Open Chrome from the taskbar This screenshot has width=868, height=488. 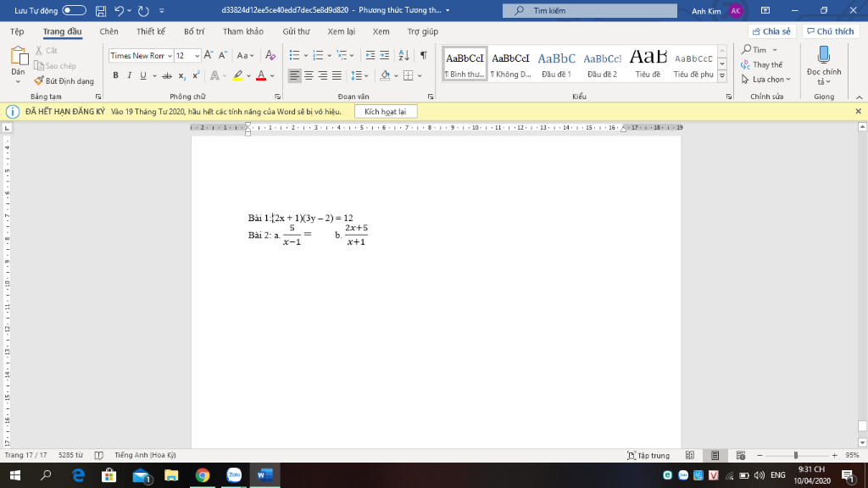[x=203, y=475]
